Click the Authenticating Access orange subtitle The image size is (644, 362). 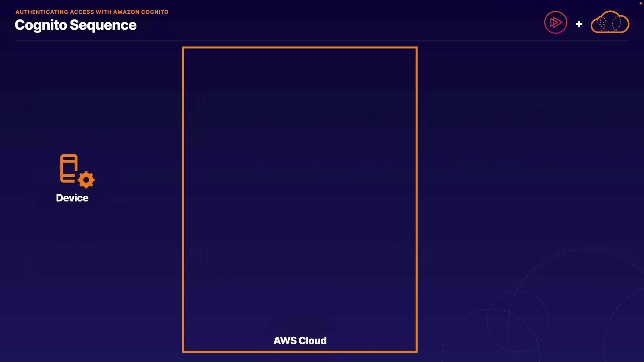point(92,12)
